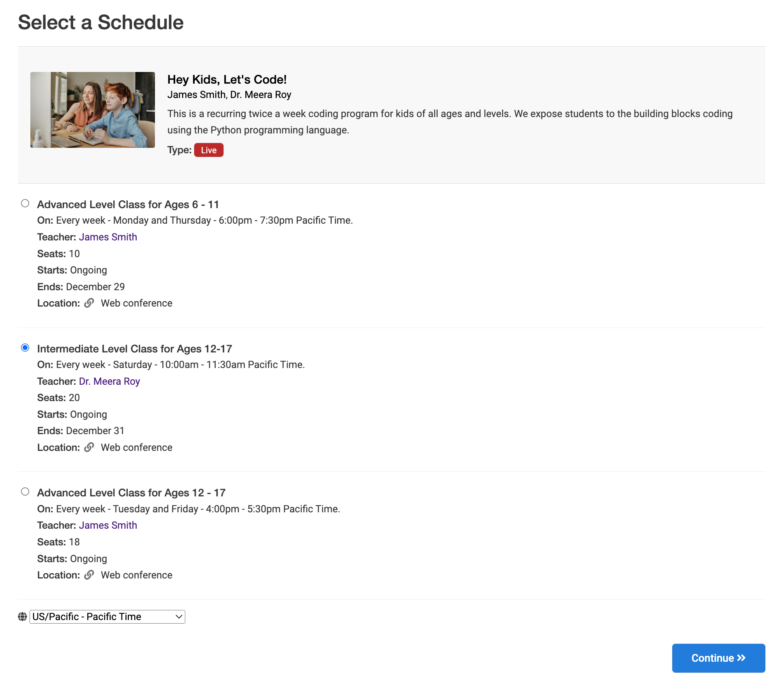Screen dimensions: 784x687
Task: Click the Web conference link in the Intermediate class
Action: click(x=137, y=447)
